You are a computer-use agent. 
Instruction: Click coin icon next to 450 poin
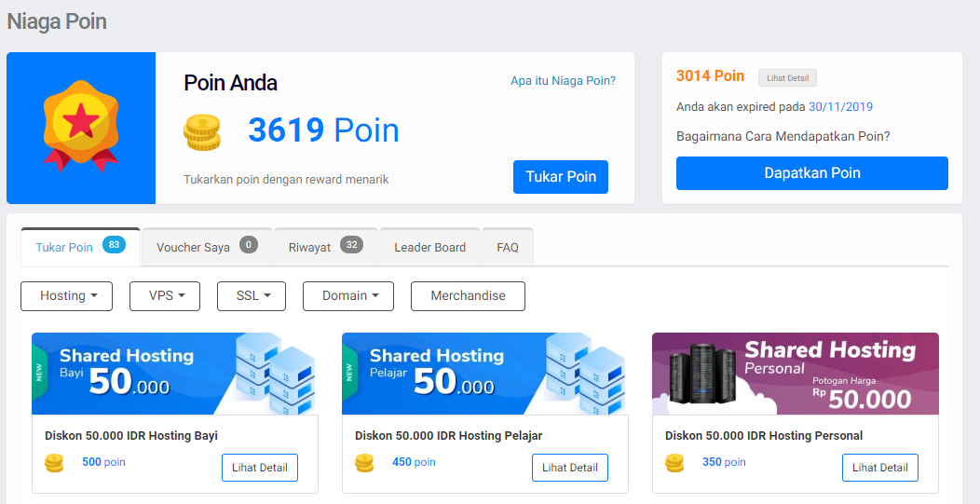(x=364, y=463)
